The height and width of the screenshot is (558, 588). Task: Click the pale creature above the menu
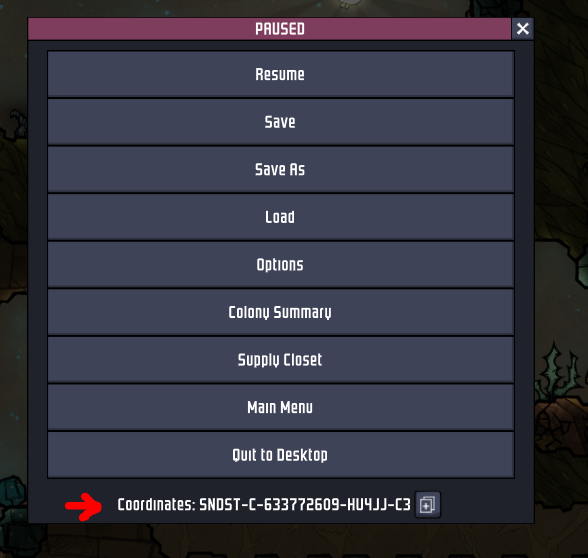pyautogui.click(x=350, y=4)
